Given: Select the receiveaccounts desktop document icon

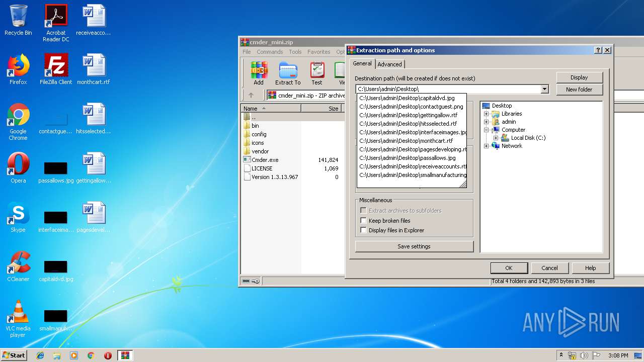Looking at the screenshot, I should coord(94,20).
